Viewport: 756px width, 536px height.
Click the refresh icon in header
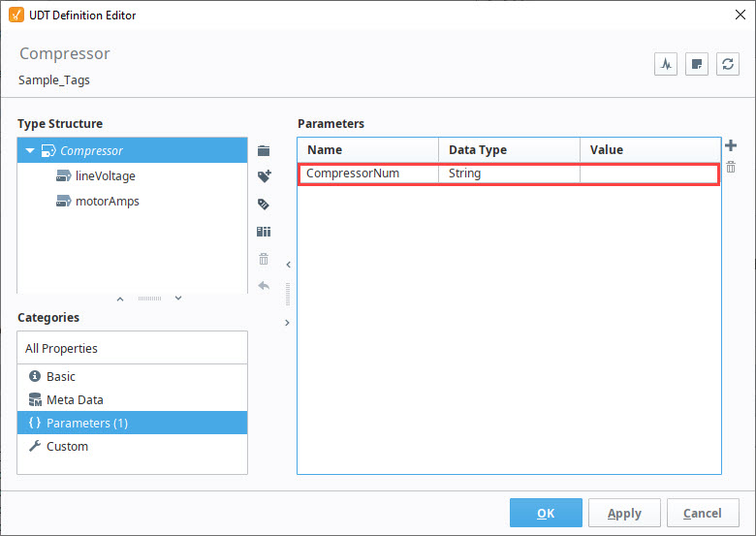[728, 64]
